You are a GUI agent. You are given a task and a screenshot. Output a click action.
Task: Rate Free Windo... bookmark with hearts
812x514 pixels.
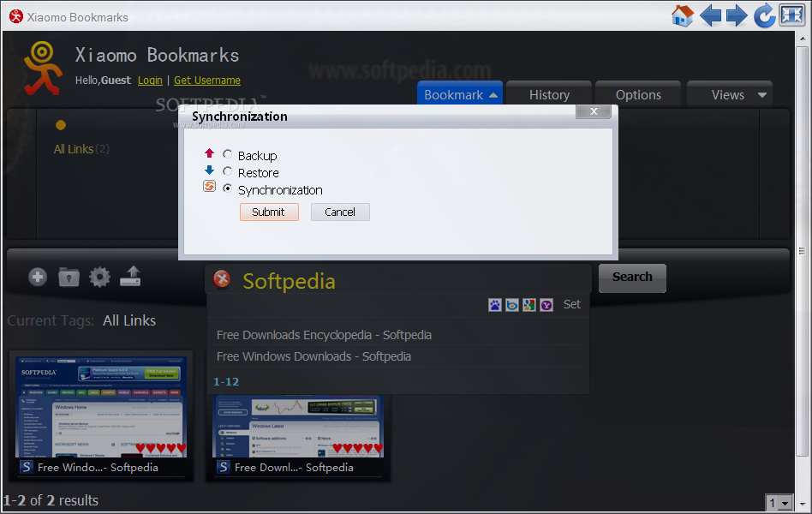(x=160, y=448)
